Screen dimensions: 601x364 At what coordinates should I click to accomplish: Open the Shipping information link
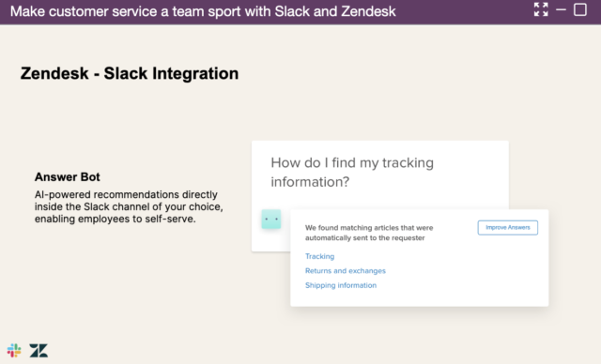click(341, 285)
